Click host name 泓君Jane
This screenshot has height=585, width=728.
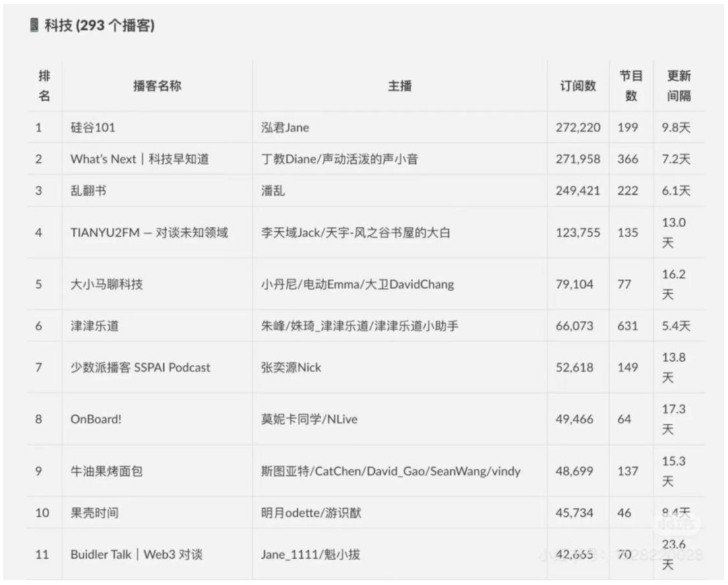(285, 127)
